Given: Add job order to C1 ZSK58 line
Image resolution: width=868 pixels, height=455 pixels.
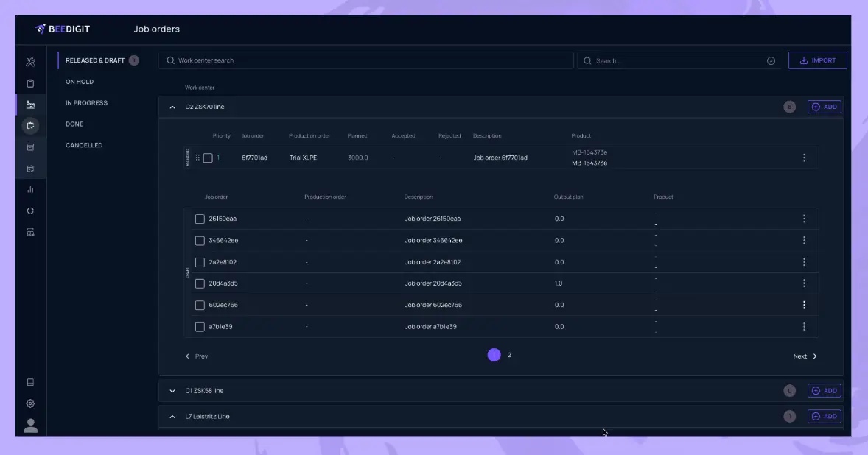Looking at the screenshot, I should click(x=825, y=391).
